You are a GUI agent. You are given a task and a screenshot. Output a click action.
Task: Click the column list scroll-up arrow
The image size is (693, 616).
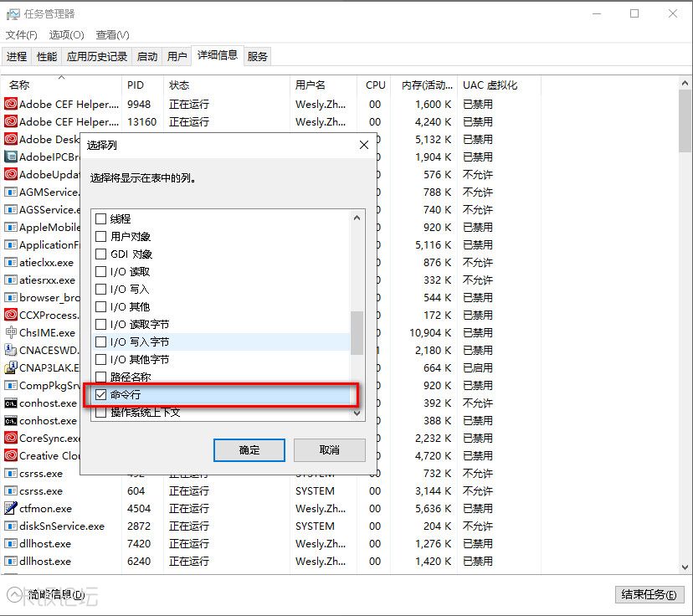coord(357,218)
